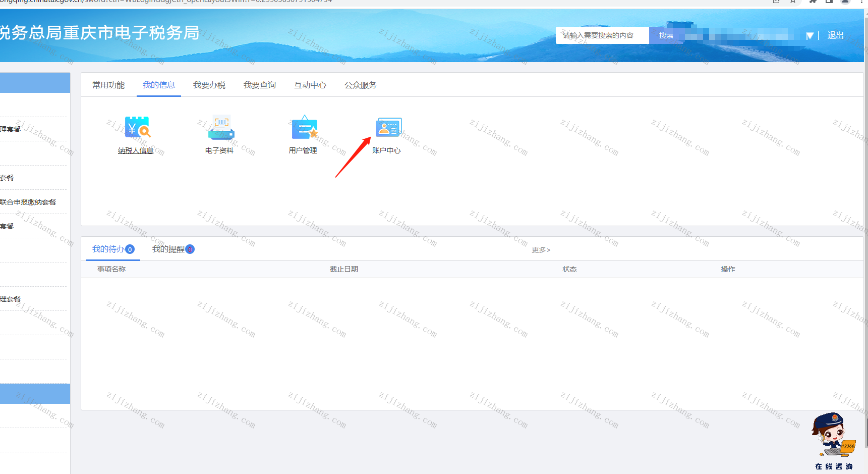Click the 搜索 search button
Image resolution: width=868 pixels, height=474 pixels.
(x=666, y=35)
